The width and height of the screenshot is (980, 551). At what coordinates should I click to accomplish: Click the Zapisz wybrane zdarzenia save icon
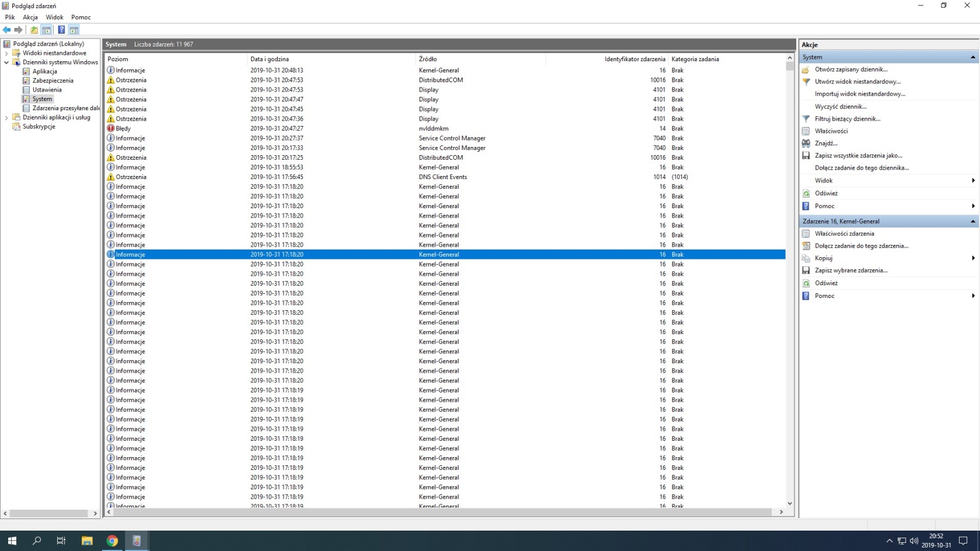pos(806,271)
